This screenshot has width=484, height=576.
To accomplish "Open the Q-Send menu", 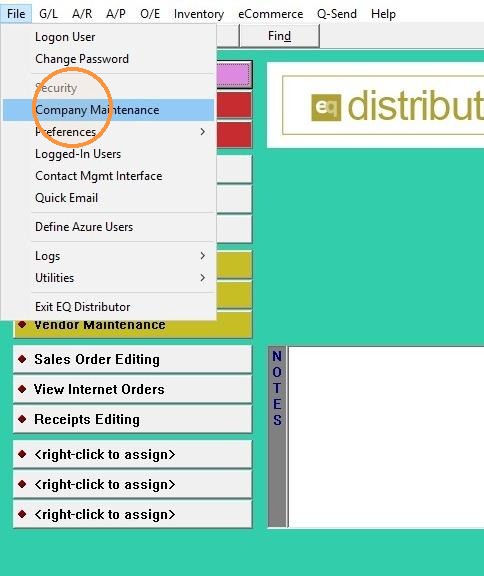I will (x=337, y=14).
